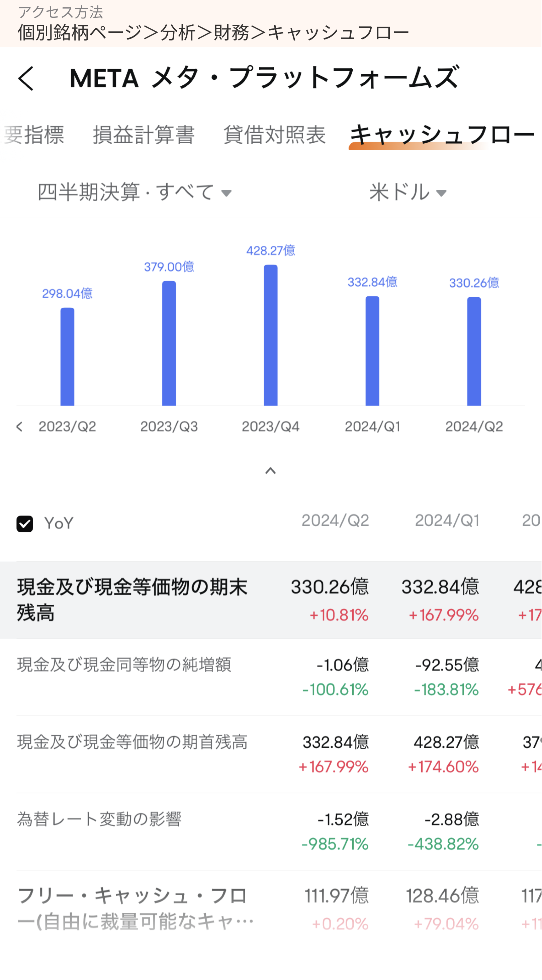Click the -92.55億 net increase value

[447, 665]
